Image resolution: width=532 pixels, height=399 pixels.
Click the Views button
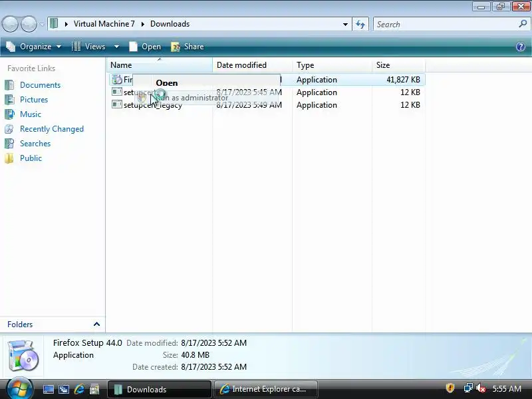[x=89, y=47]
